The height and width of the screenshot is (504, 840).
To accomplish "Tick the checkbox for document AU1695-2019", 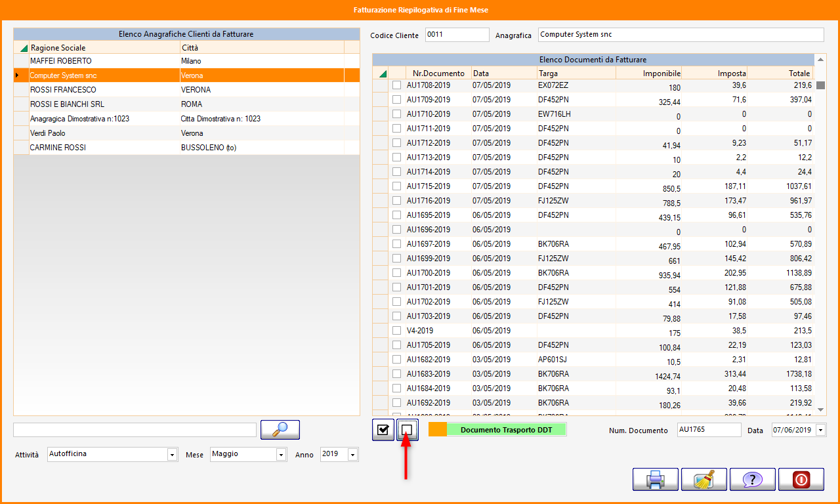I will point(396,215).
